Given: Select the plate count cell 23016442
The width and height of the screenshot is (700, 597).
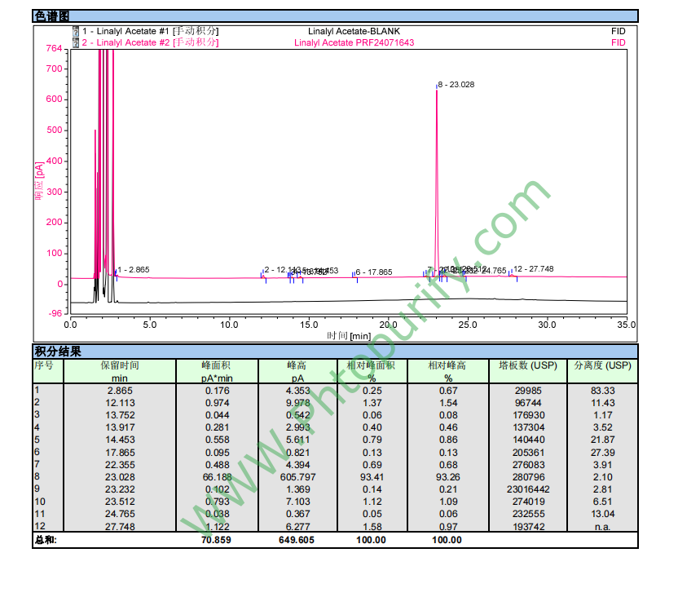Looking at the screenshot, I should tap(527, 489).
